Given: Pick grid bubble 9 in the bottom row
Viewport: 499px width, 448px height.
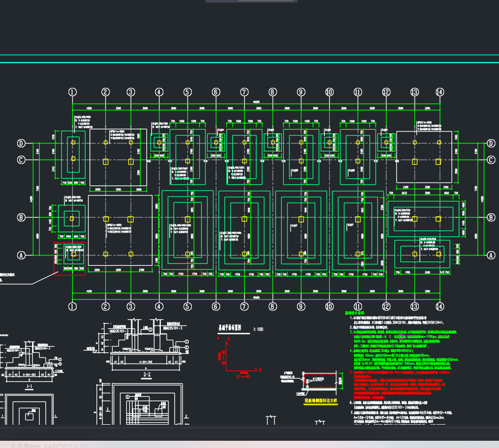Looking at the screenshot, I should coord(301,306).
